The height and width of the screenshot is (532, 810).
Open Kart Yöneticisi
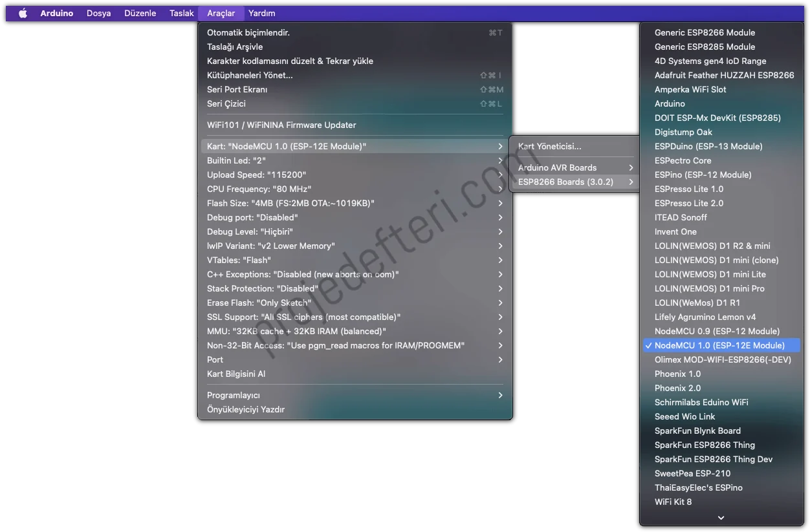tap(575, 146)
